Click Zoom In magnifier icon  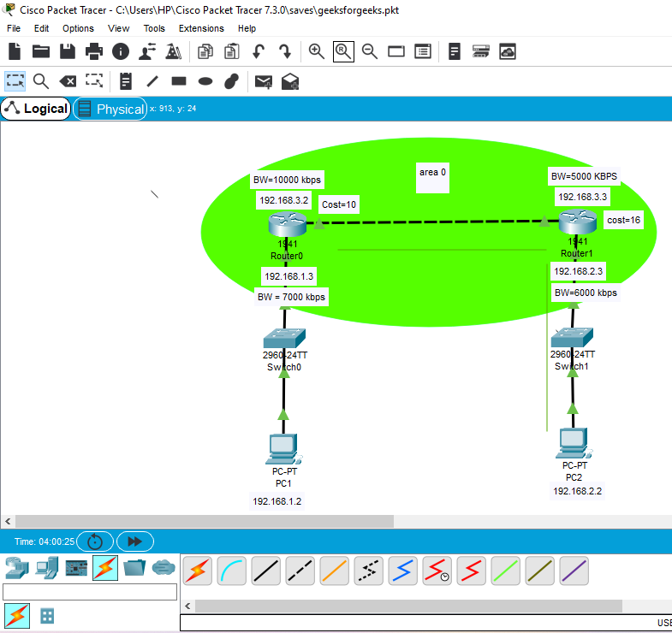point(317,51)
